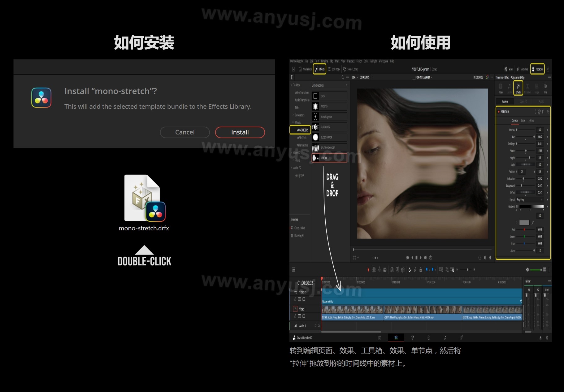Select the STRETCH effect item
This screenshot has width=564, height=392.
(329, 158)
